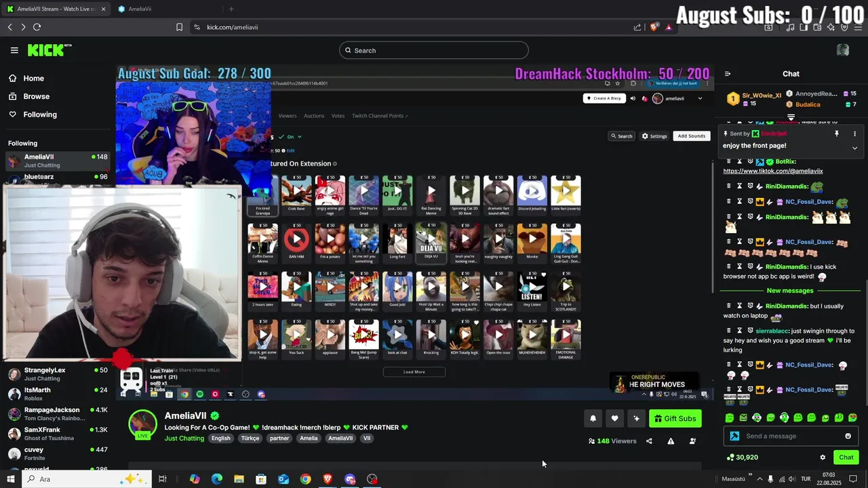Send message with Chat button
Viewport: 868px width, 488px height.
click(x=846, y=457)
